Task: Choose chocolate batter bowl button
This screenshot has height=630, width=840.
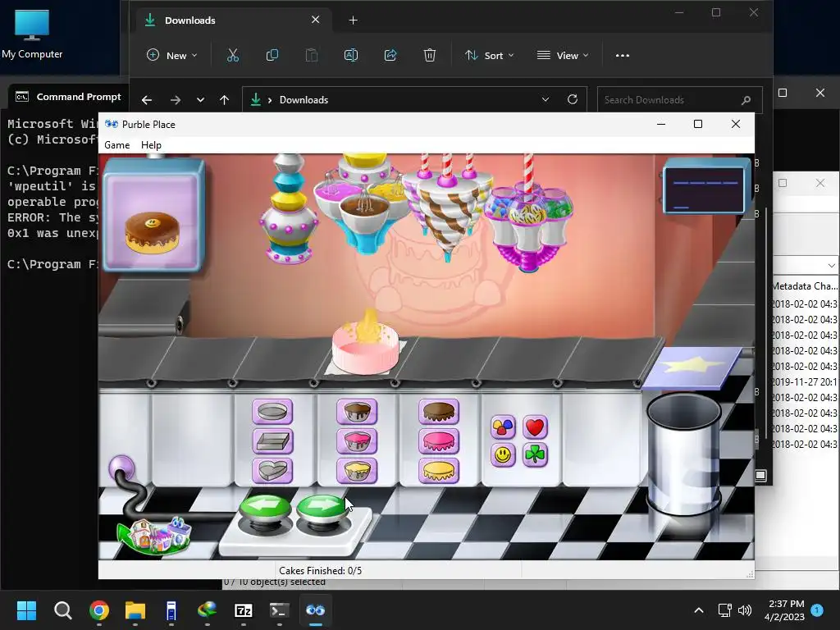Action: [357, 412]
